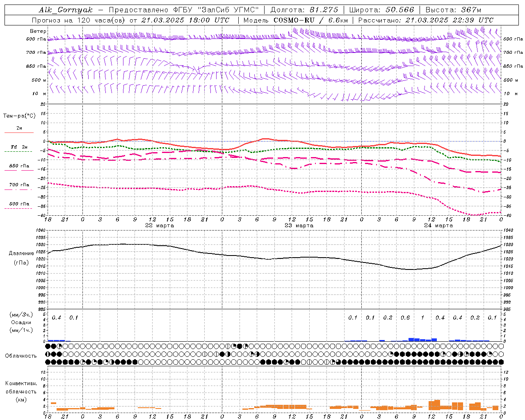Image resolution: width=525 pixels, height=420 pixels.
Task: Click the latitude value Широта: 50.566
Action: (x=381, y=10)
